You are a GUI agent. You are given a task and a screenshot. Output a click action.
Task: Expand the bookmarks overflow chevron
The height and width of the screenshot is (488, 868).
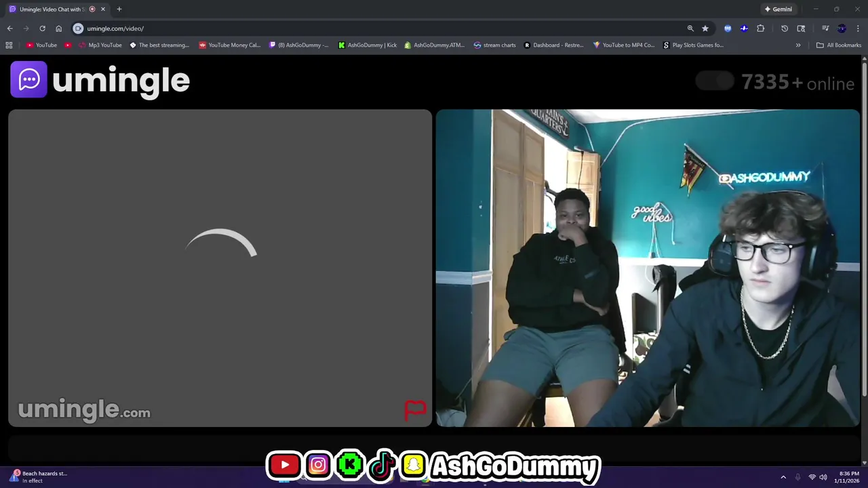798,45
